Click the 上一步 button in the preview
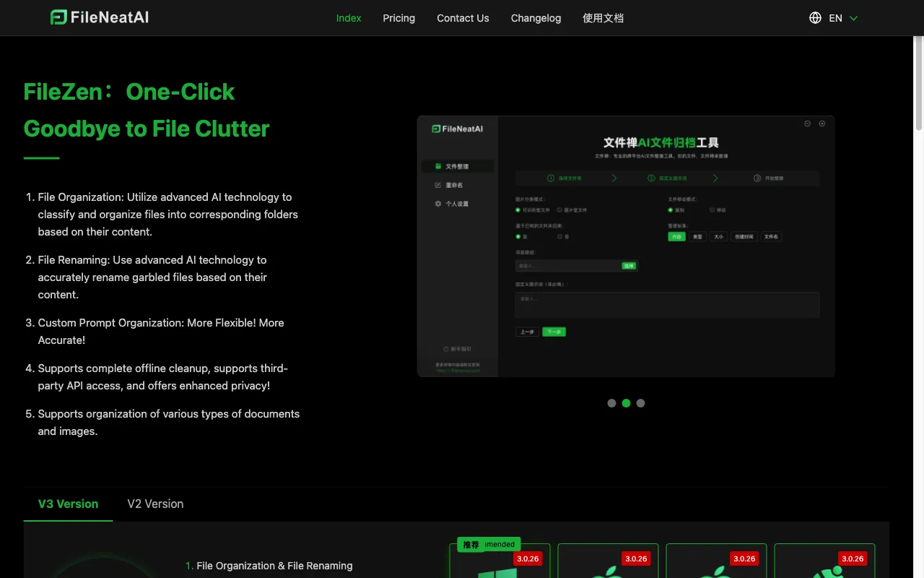Screen dimensions: 924x578 pyautogui.click(x=527, y=332)
